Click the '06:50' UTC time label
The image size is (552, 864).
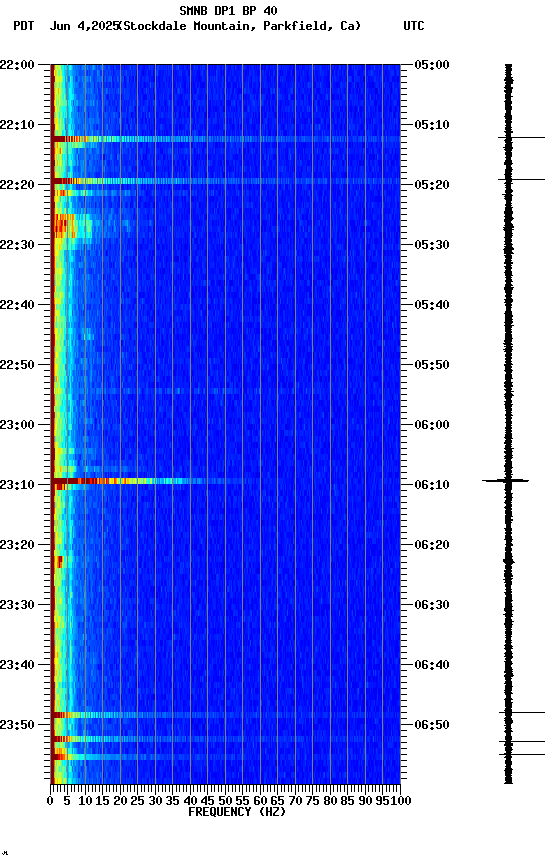(431, 725)
